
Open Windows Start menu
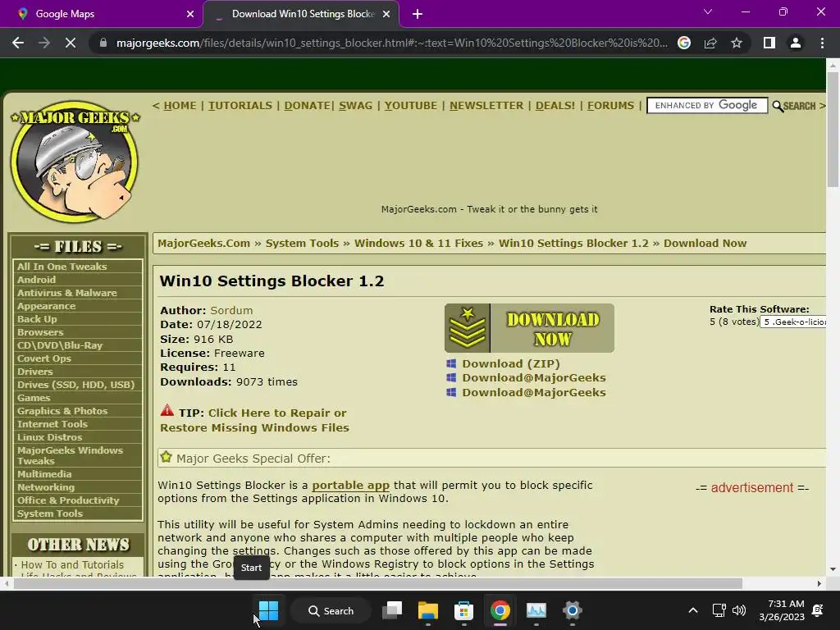[268, 610]
